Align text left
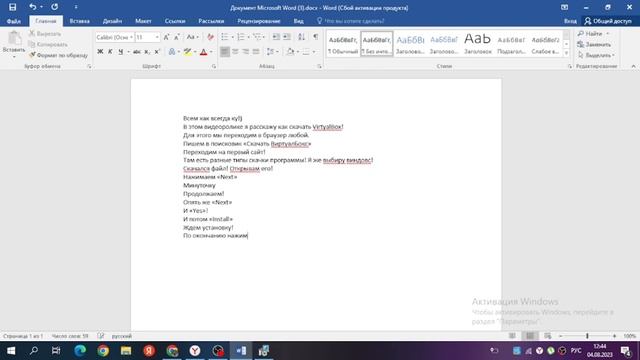 tap(224, 52)
